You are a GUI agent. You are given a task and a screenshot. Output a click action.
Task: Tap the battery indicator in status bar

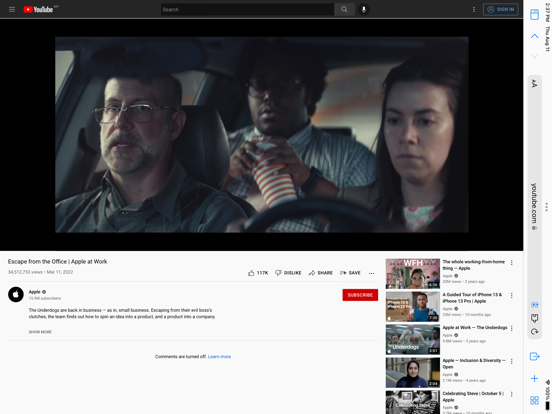click(547, 406)
